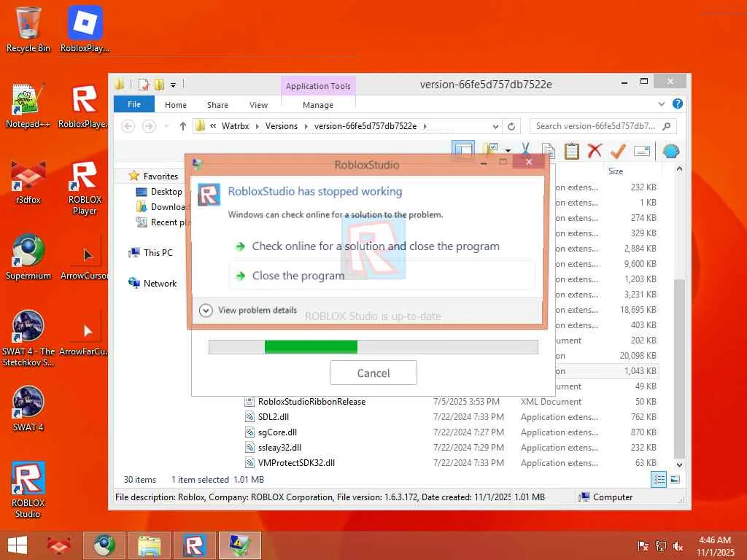Click the red X Delete icon
The width and height of the screenshot is (747, 560).
(x=595, y=151)
